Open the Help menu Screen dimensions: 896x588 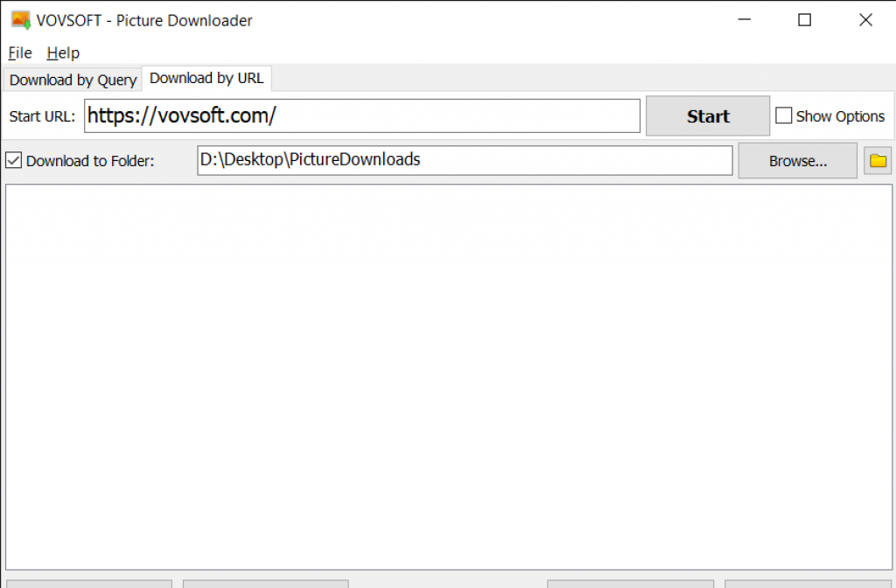pyautogui.click(x=63, y=53)
